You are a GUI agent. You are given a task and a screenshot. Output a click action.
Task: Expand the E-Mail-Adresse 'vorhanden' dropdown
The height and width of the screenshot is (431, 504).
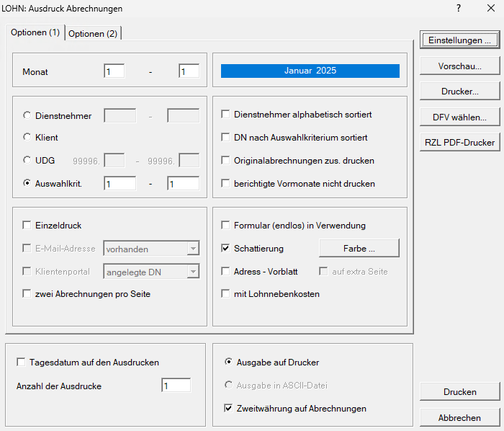click(192, 249)
